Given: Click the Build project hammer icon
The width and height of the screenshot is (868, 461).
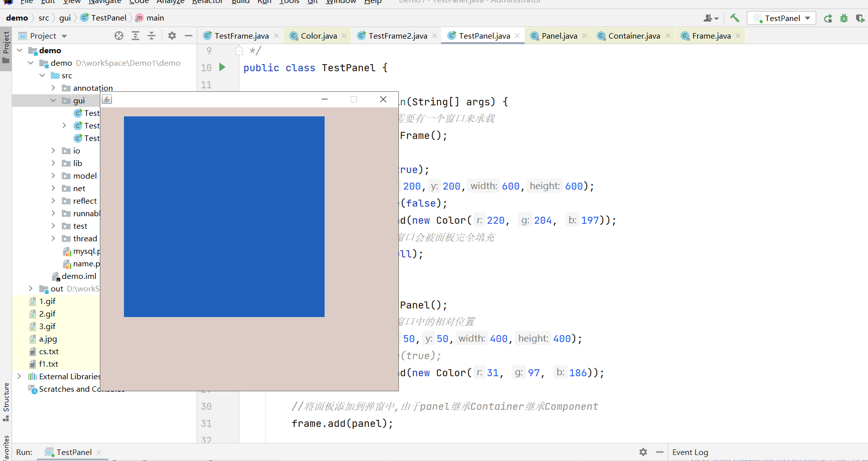Looking at the screenshot, I should coord(735,18).
